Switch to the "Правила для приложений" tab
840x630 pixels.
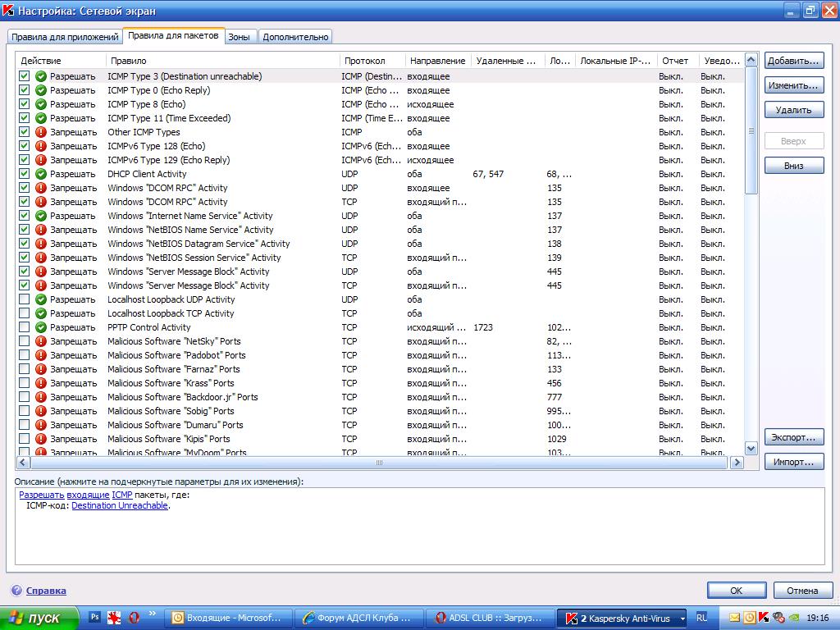[65, 37]
